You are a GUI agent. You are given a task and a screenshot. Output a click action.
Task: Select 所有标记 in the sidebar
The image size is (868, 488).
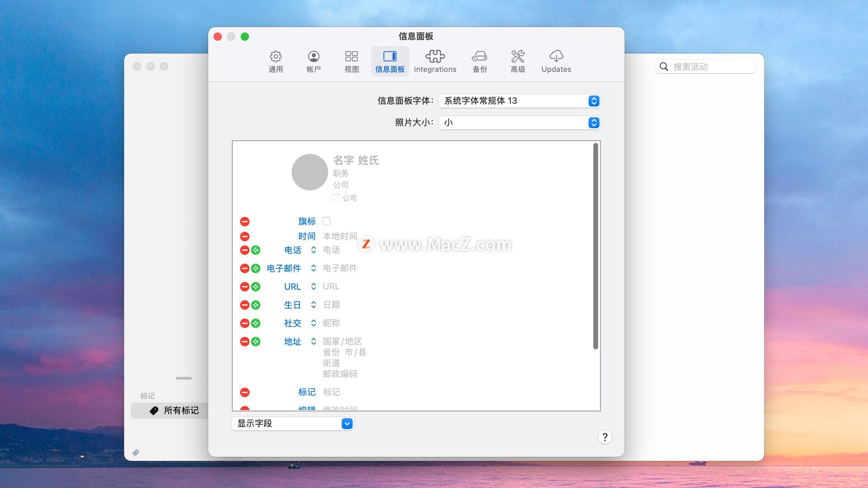click(x=181, y=410)
